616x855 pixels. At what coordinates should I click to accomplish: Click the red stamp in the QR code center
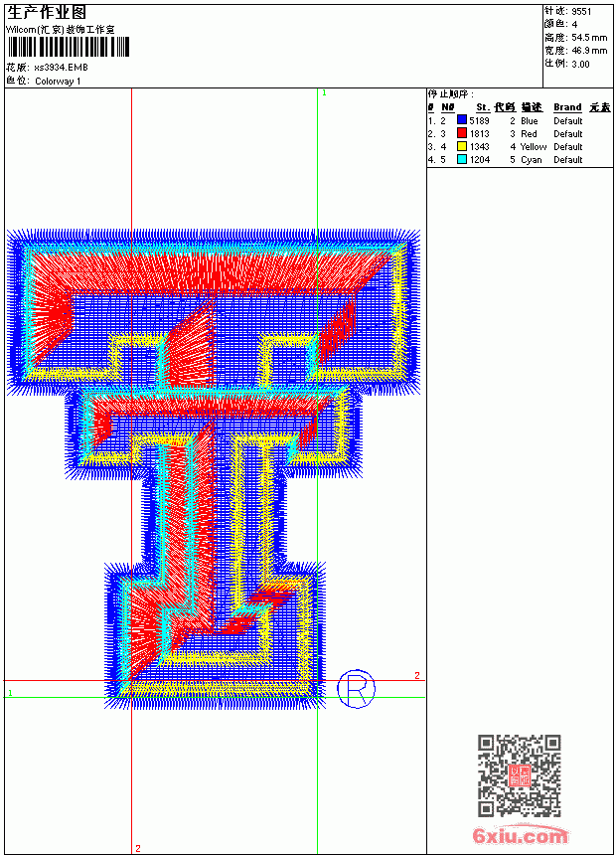(520, 775)
